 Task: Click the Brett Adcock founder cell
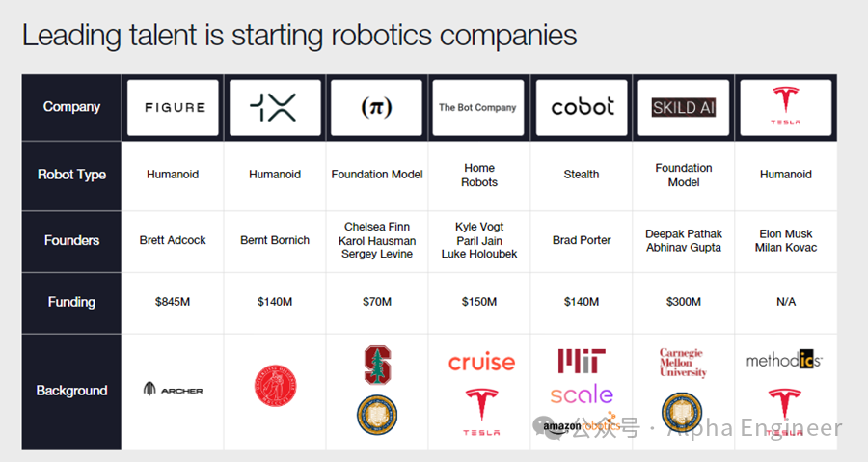[173, 241]
